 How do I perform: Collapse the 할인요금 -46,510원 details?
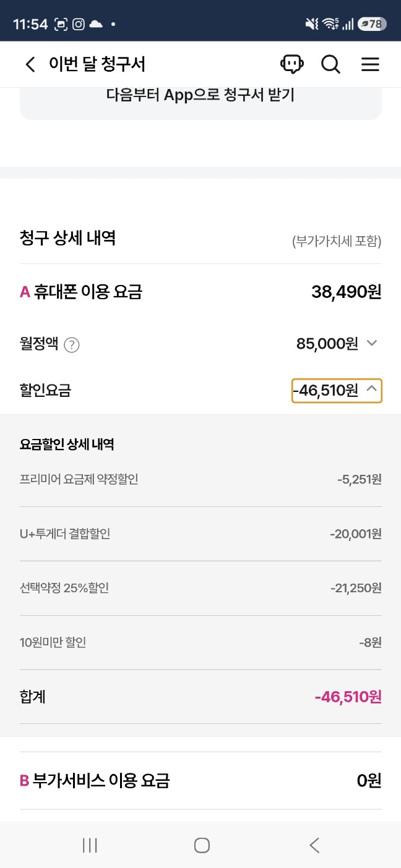click(x=337, y=391)
